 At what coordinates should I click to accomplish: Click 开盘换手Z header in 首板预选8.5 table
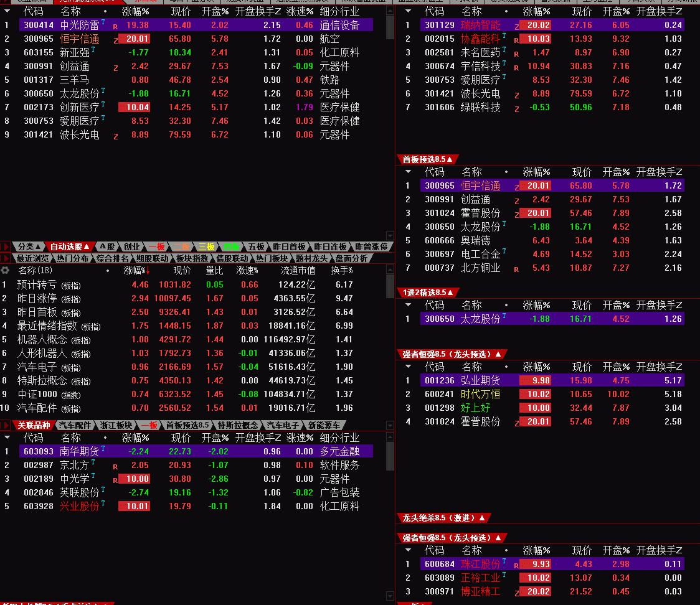pos(659,172)
